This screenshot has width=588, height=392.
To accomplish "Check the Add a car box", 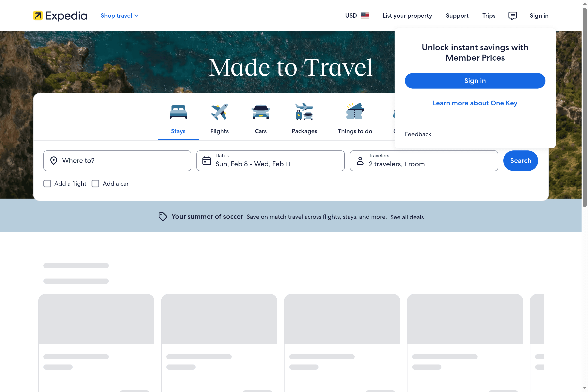I will coord(95,184).
